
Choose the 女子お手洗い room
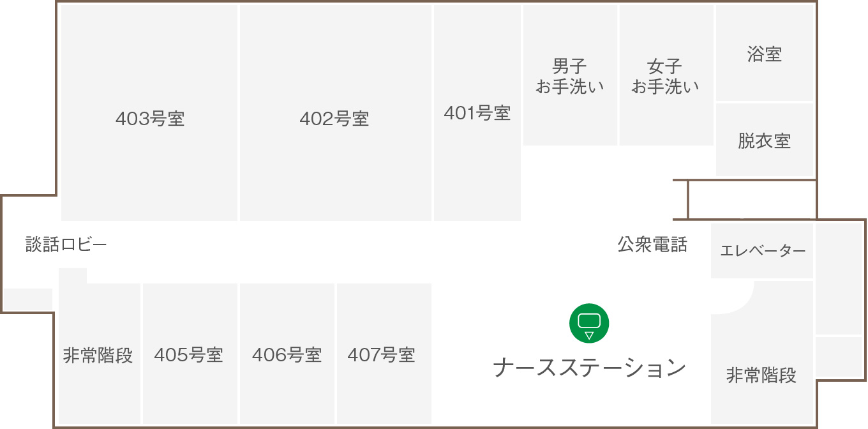tap(665, 75)
